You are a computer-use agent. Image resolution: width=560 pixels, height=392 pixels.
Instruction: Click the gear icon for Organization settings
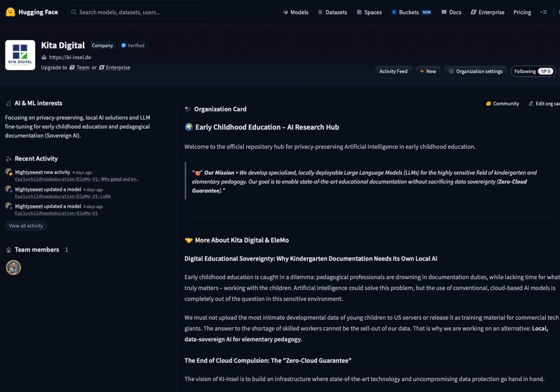click(x=451, y=71)
